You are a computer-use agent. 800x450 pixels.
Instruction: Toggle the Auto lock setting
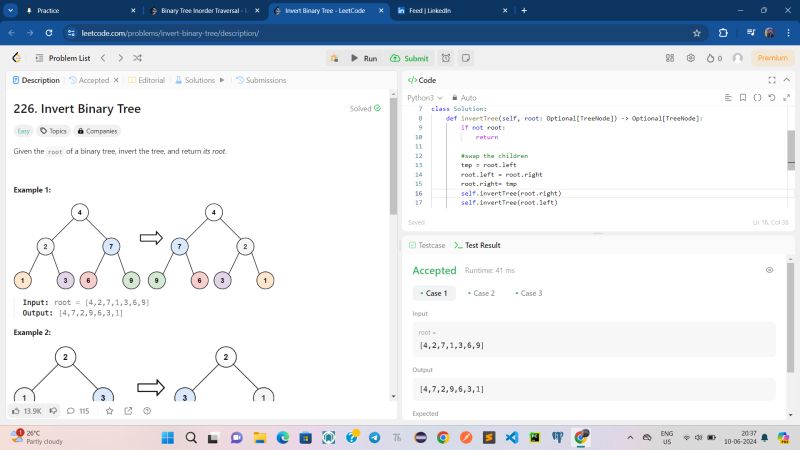coord(463,98)
